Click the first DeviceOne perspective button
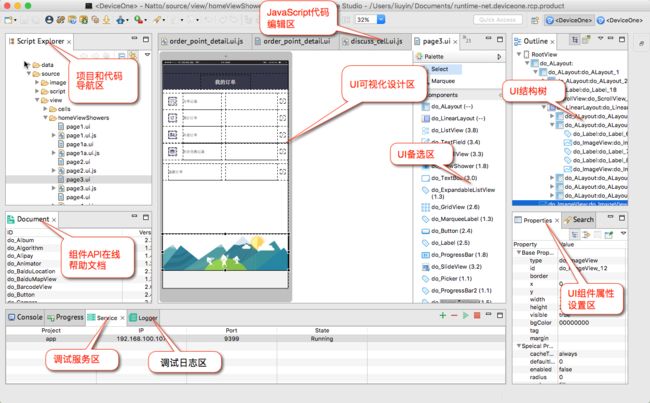The height and width of the screenshot is (403, 650). tap(569, 20)
